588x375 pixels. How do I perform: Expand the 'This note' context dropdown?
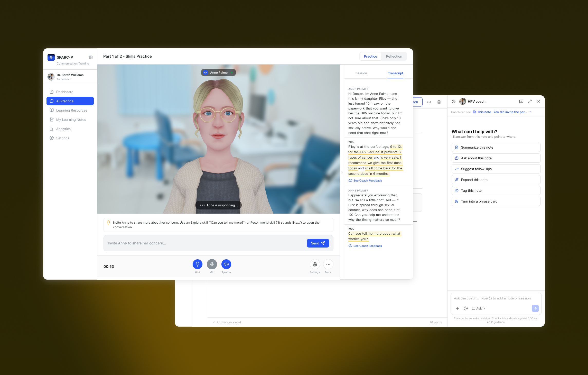coord(502,112)
